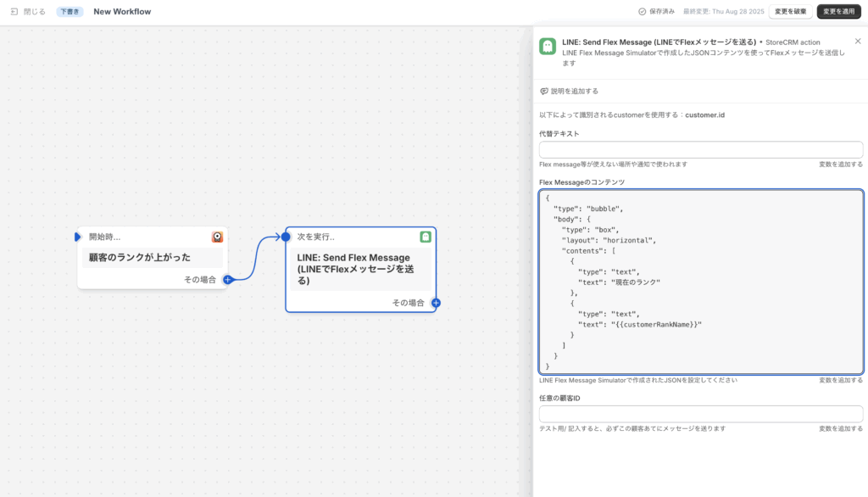The image size is (868, 497).
Task: Click the exit arrow icon beside 閉じる
Action: (14, 12)
